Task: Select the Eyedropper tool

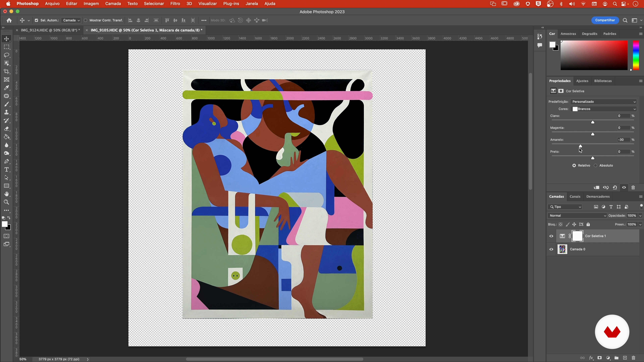Action: pyautogui.click(x=7, y=88)
